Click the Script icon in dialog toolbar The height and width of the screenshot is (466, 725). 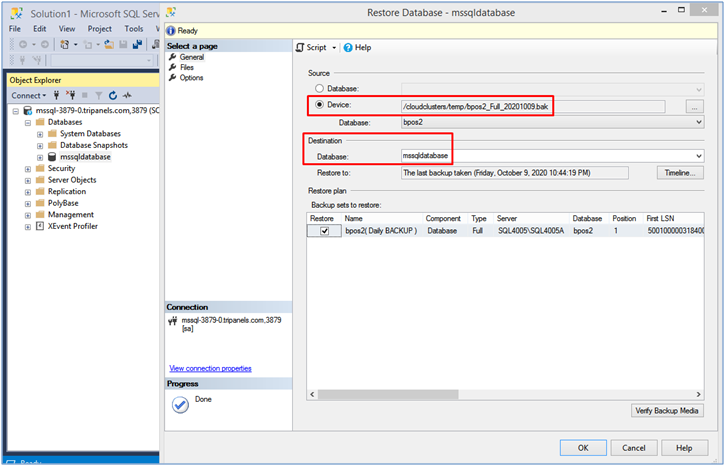(x=300, y=47)
